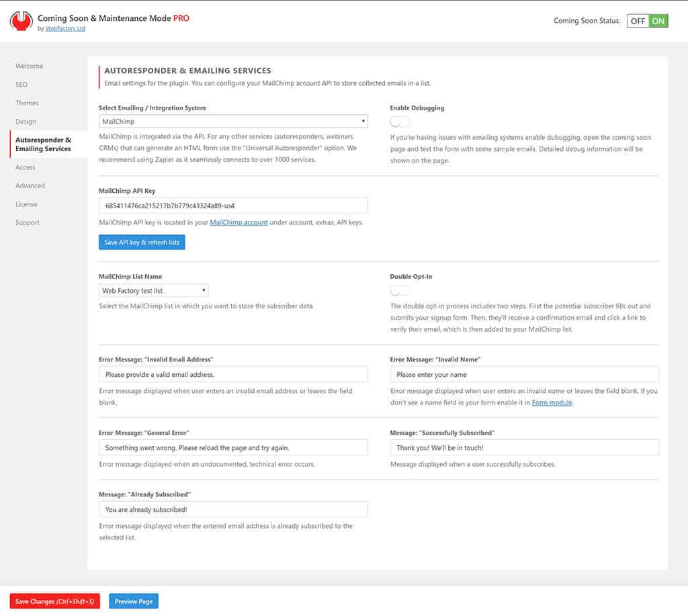Click the 'Autoresponder & Emailing Services' heading
Viewport: 688px width, 616px height.
pyautogui.click(x=188, y=71)
